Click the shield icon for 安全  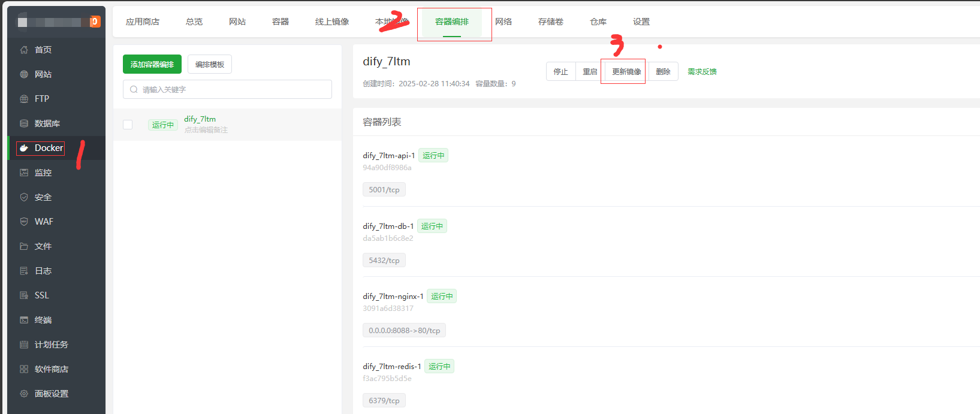[24, 197]
